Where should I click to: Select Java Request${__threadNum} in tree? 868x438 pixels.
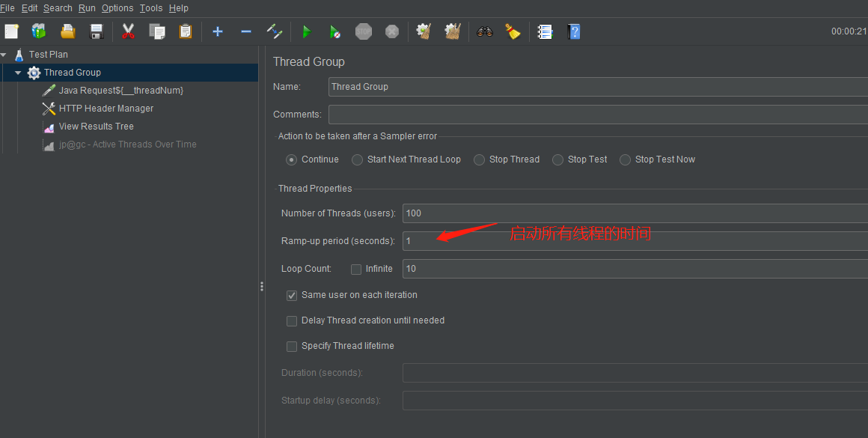point(121,91)
